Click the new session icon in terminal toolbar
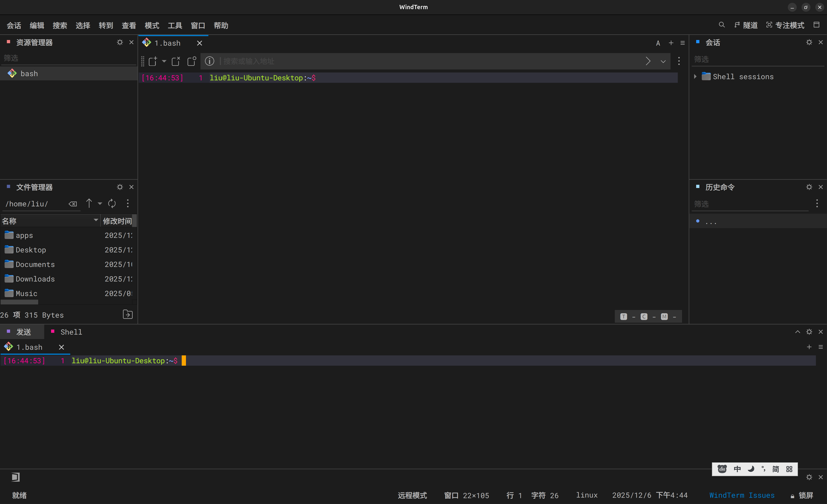 (x=153, y=61)
